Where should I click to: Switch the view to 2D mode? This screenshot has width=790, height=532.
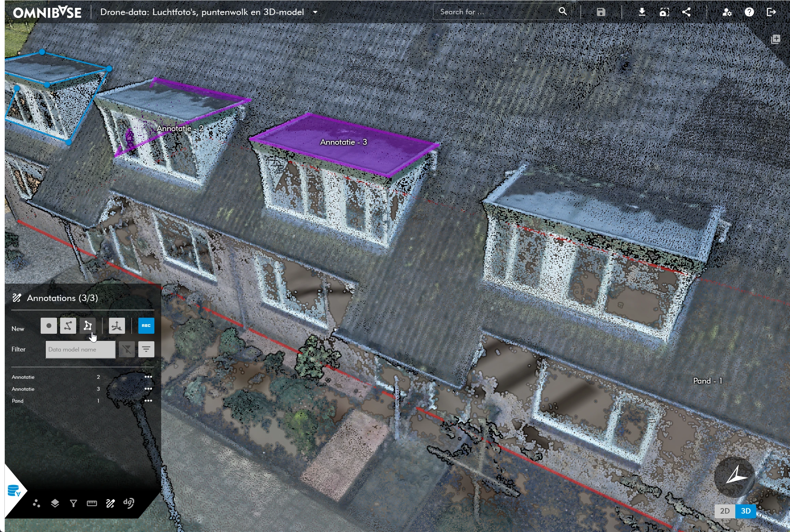pos(724,511)
